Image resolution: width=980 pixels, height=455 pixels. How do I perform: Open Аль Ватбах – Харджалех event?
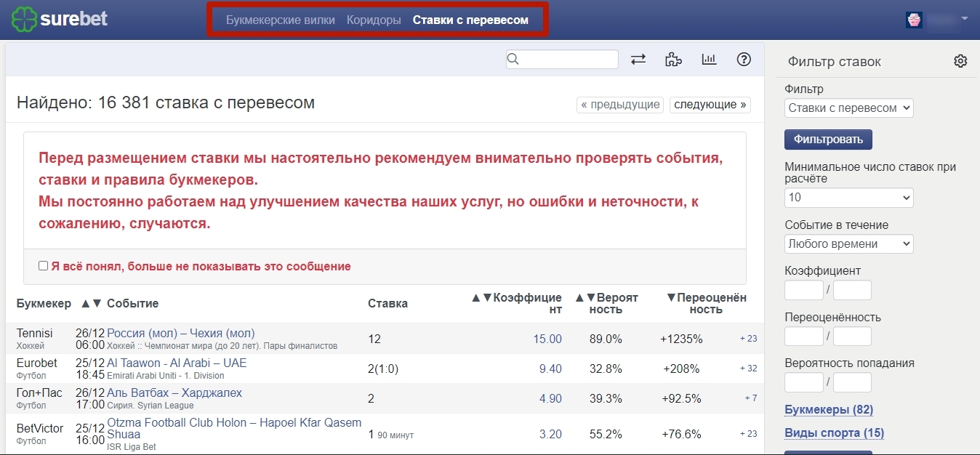click(174, 392)
